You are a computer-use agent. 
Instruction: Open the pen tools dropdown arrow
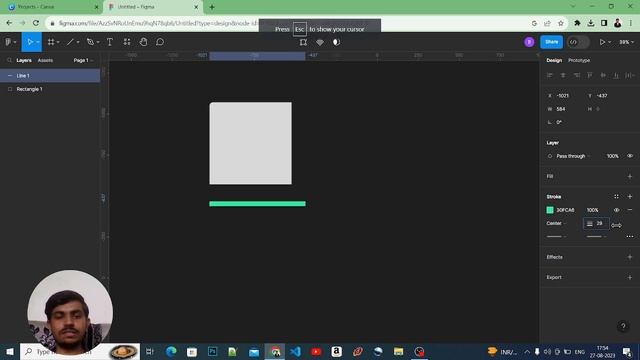98,42
